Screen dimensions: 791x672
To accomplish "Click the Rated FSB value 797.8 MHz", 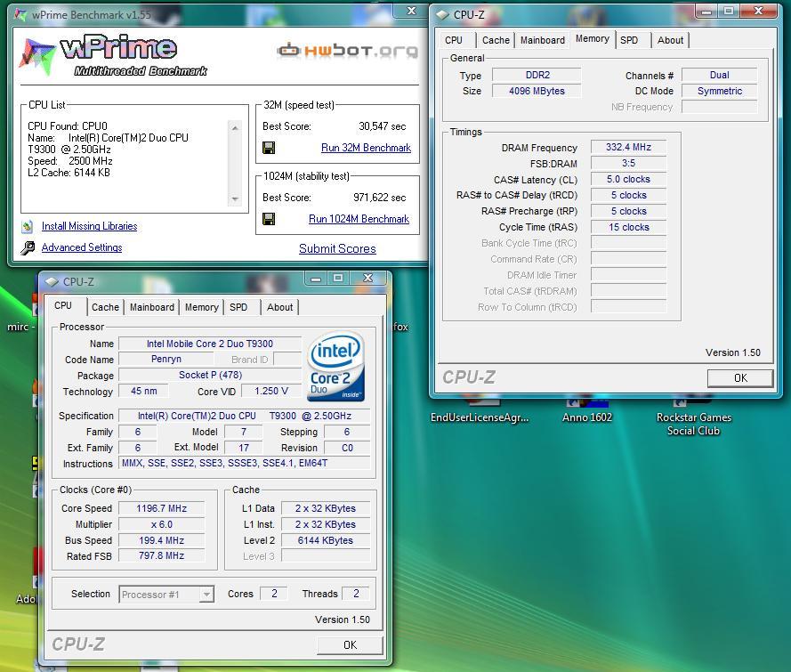I will (161, 555).
